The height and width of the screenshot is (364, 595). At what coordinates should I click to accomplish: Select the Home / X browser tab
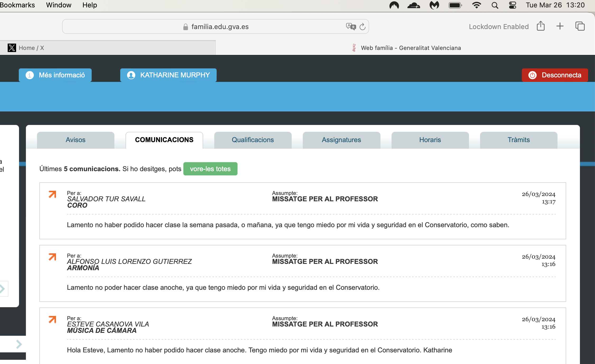108,48
